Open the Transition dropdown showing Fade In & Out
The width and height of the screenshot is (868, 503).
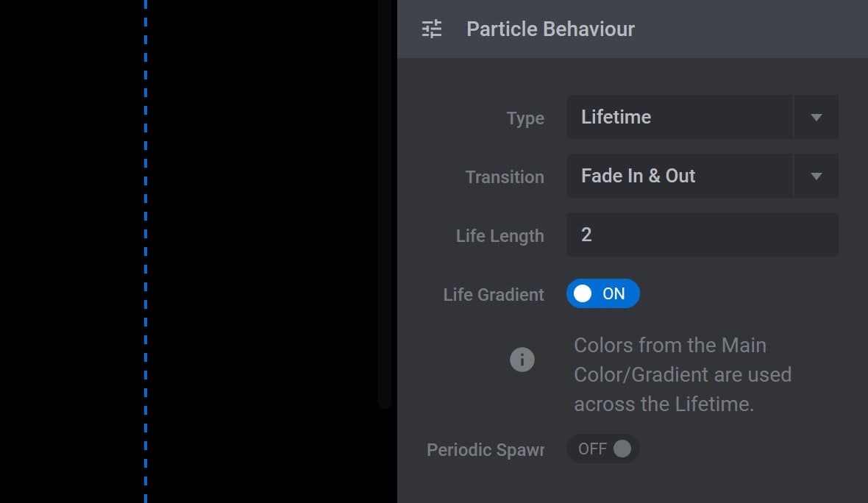coord(702,176)
